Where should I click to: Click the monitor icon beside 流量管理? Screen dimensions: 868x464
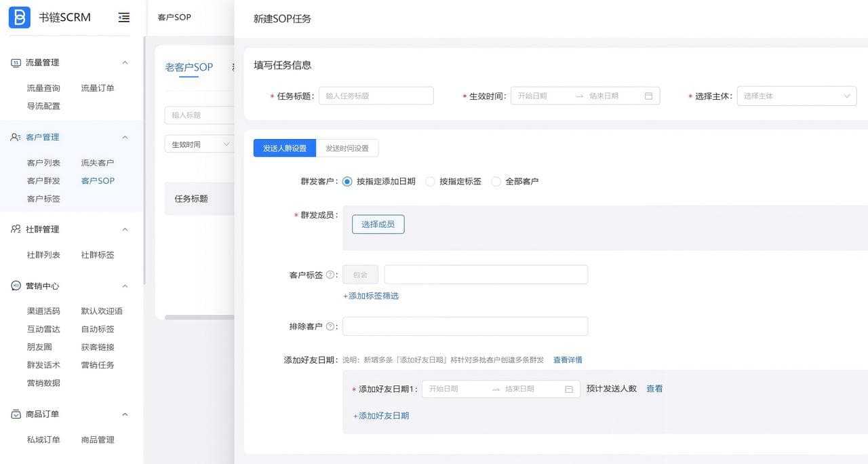(16, 62)
